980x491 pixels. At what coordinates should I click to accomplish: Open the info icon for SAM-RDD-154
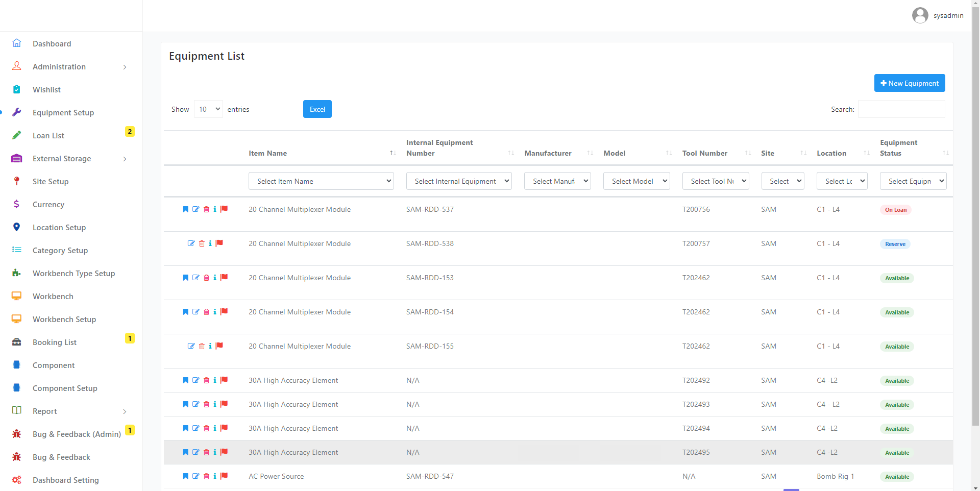(215, 312)
